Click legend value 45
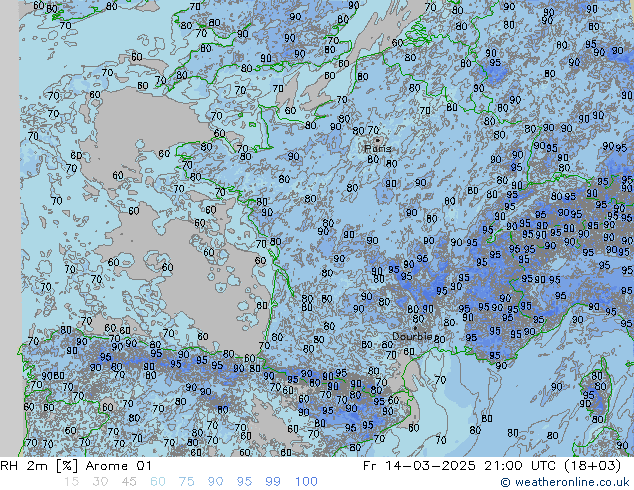This screenshot has width=634, height=490. coord(129,482)
